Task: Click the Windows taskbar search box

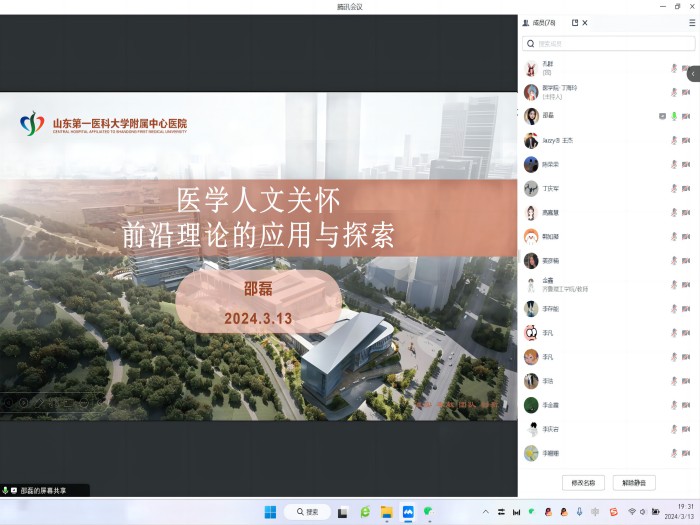Action: (307, 512)
